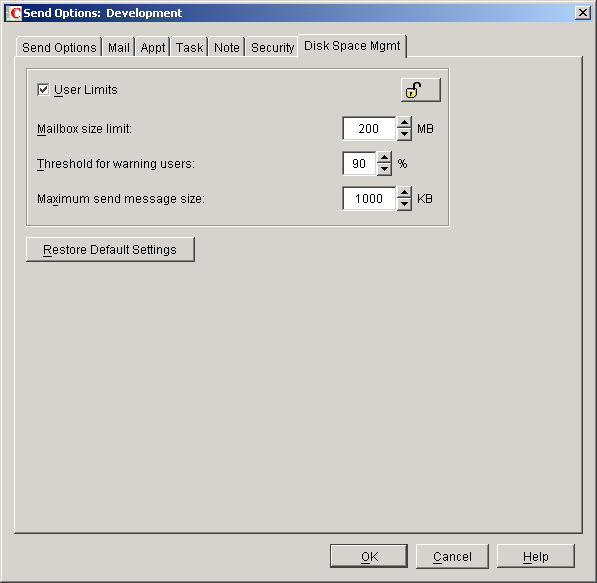This screenshot has height=583, width=597.
Task: Click the ConsoleOne icon in title bar
Action: pos(14,13)
